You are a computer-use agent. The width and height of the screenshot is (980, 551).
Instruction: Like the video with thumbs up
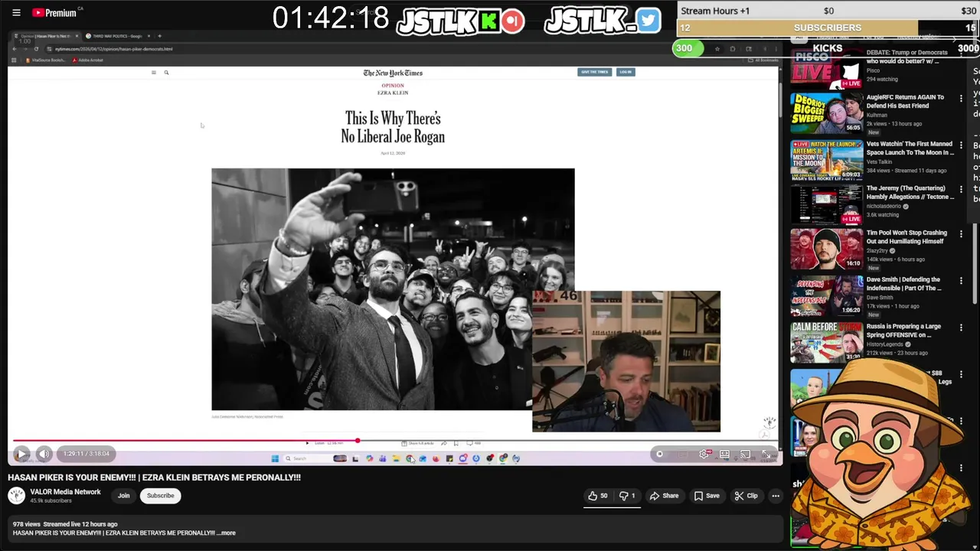click(598, 496)
